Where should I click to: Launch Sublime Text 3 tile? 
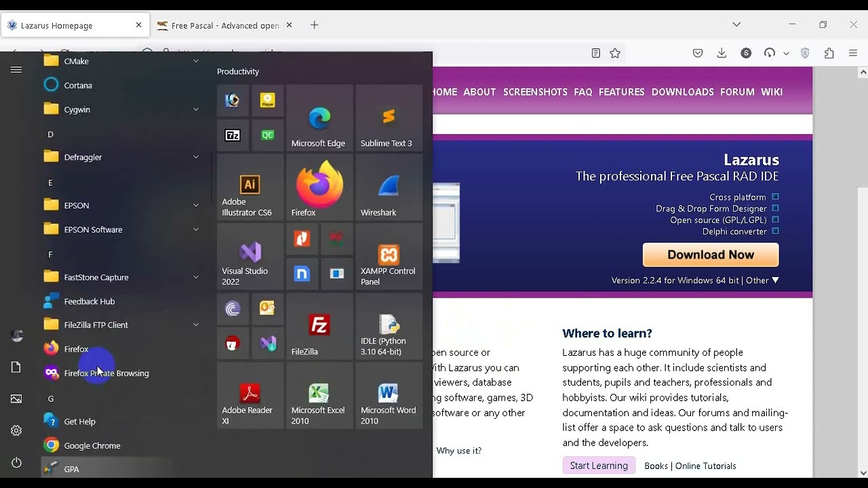tap(389, 118)
